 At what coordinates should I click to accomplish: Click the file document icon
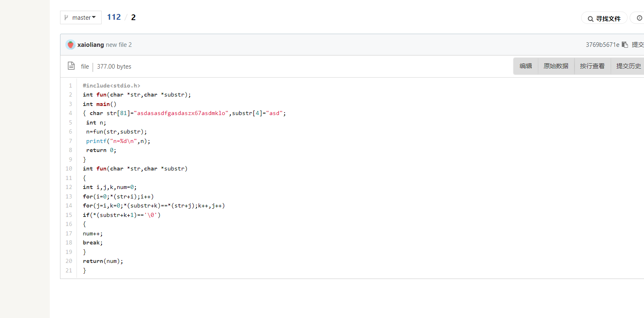[x=71, y=66]
